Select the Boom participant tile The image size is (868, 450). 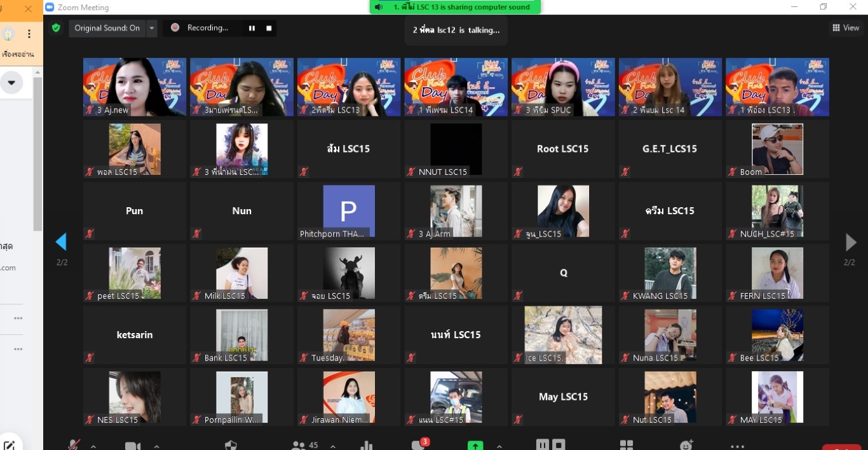(777, 149)
